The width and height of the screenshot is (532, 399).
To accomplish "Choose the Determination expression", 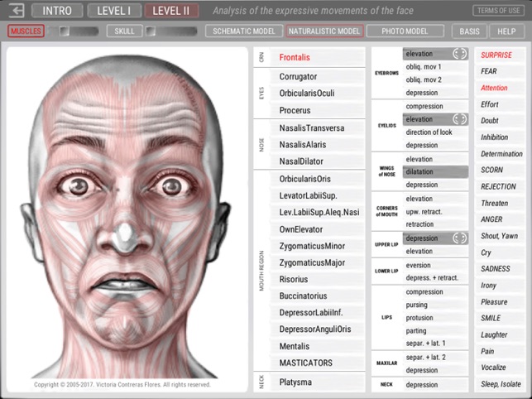I will coord(500,154).
